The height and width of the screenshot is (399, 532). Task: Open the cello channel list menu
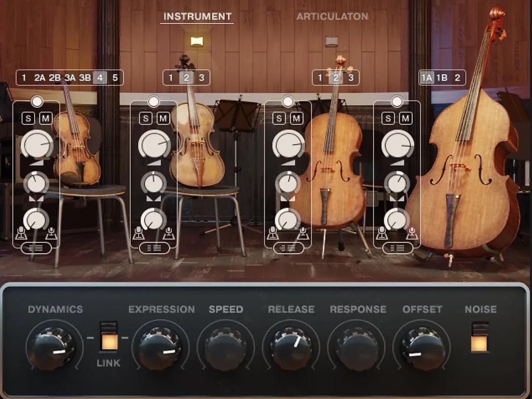288,248
